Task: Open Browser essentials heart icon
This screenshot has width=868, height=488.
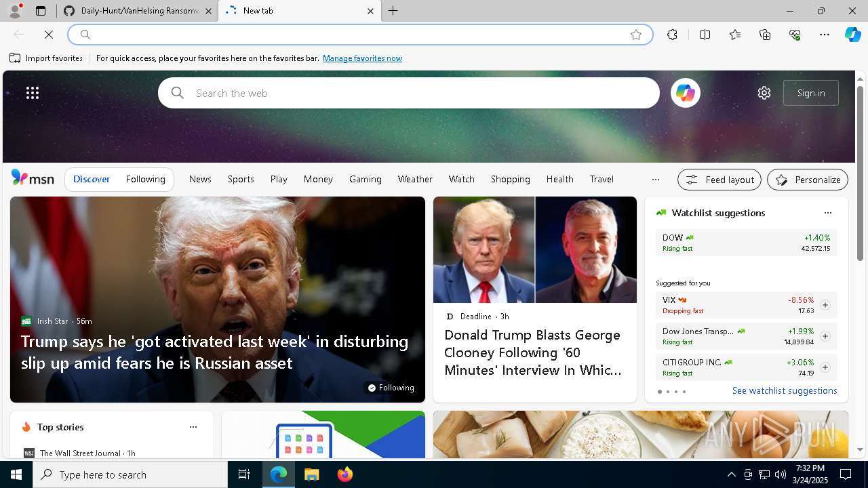Action: [x=795, y=35]
